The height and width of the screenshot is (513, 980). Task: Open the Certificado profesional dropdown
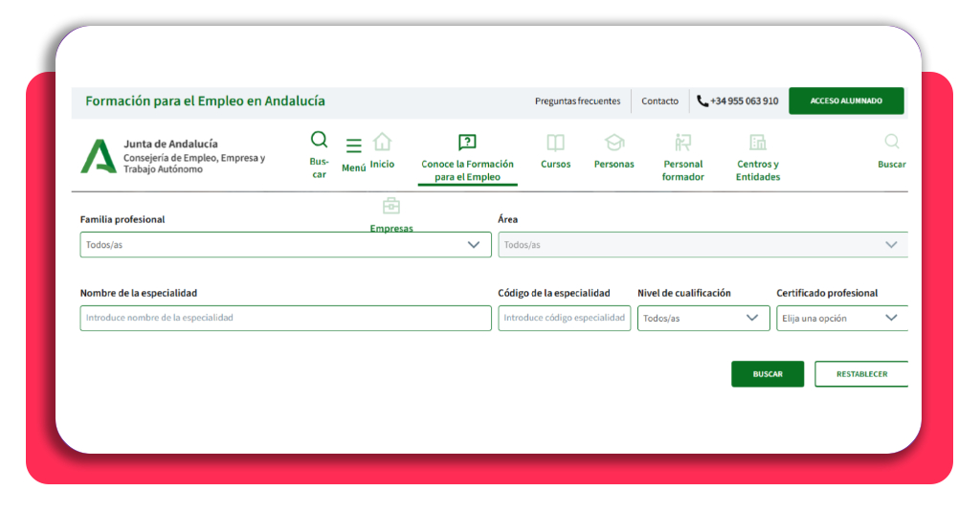pyautogui.click(x=842, y=318)
